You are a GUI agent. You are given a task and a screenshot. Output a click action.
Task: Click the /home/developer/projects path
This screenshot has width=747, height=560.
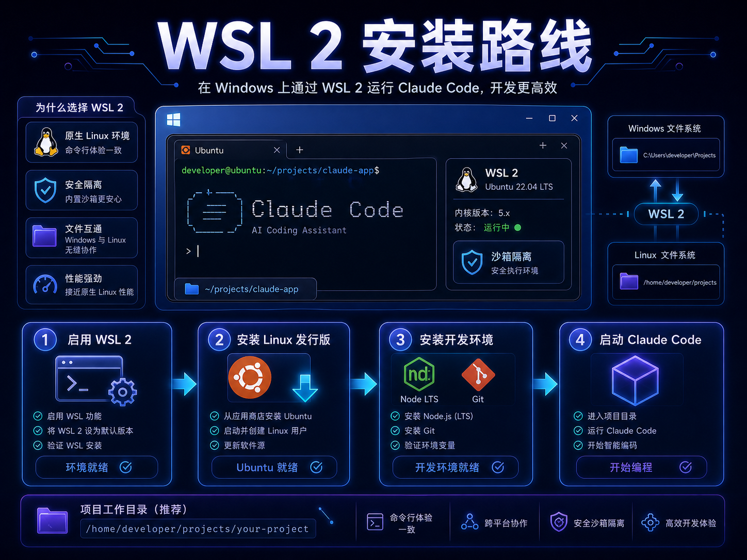click(x=680, y=283)
